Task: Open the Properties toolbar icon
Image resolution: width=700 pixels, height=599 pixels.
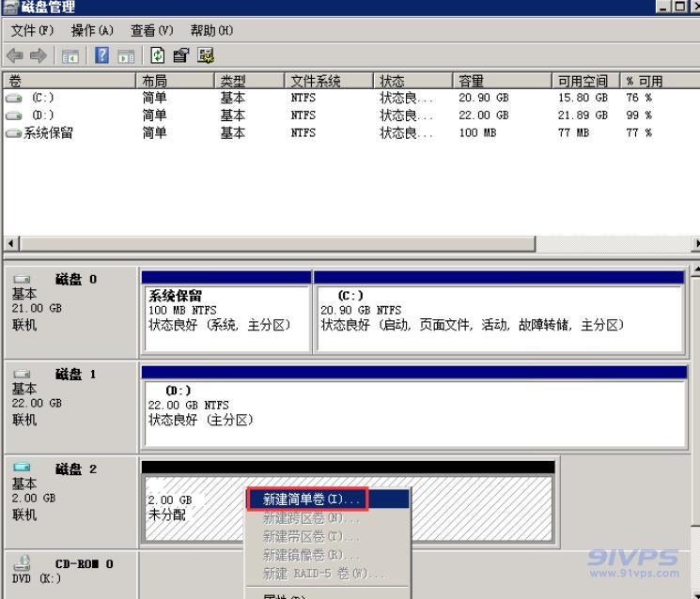Action: click(x=181, y=55)
